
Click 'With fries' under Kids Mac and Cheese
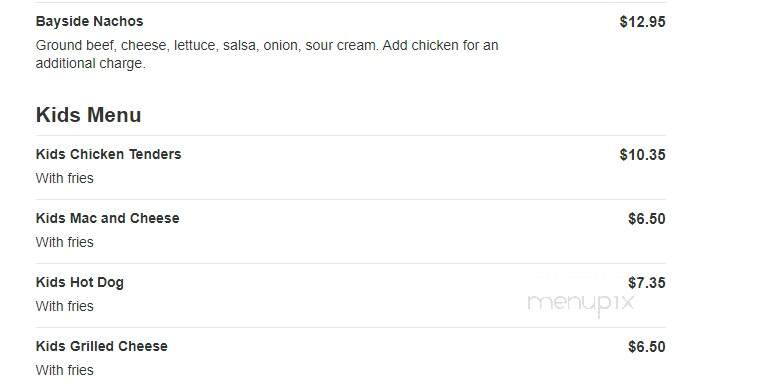point(64,242)
